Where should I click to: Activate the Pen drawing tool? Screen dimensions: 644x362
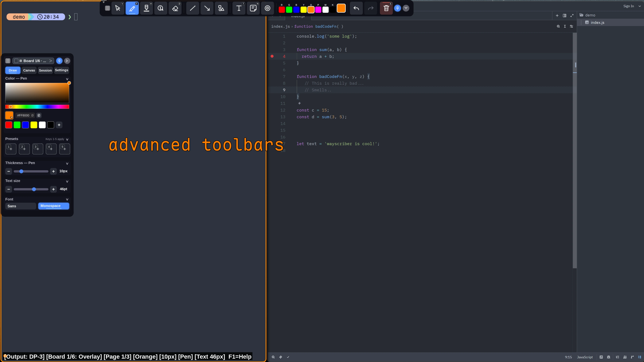point(132,8)
